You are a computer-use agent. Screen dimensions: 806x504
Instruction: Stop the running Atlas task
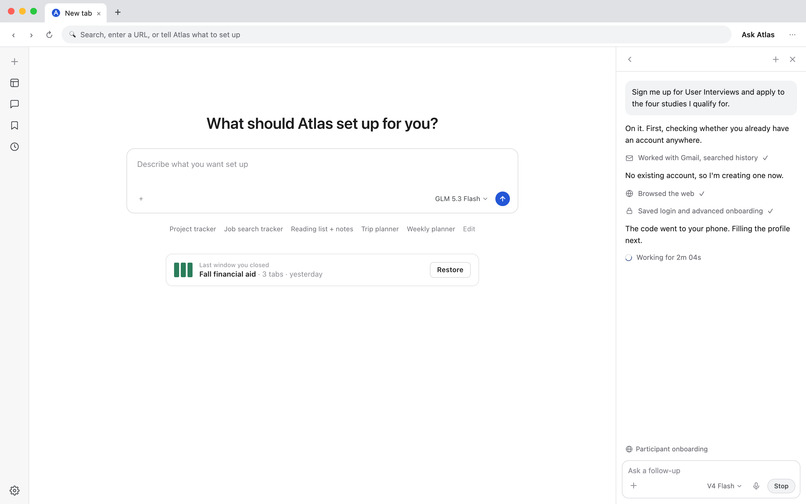tap(781, 485)
